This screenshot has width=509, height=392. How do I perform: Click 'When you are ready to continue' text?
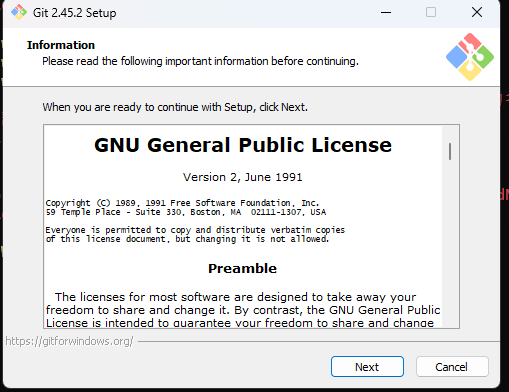pos(175,107)
